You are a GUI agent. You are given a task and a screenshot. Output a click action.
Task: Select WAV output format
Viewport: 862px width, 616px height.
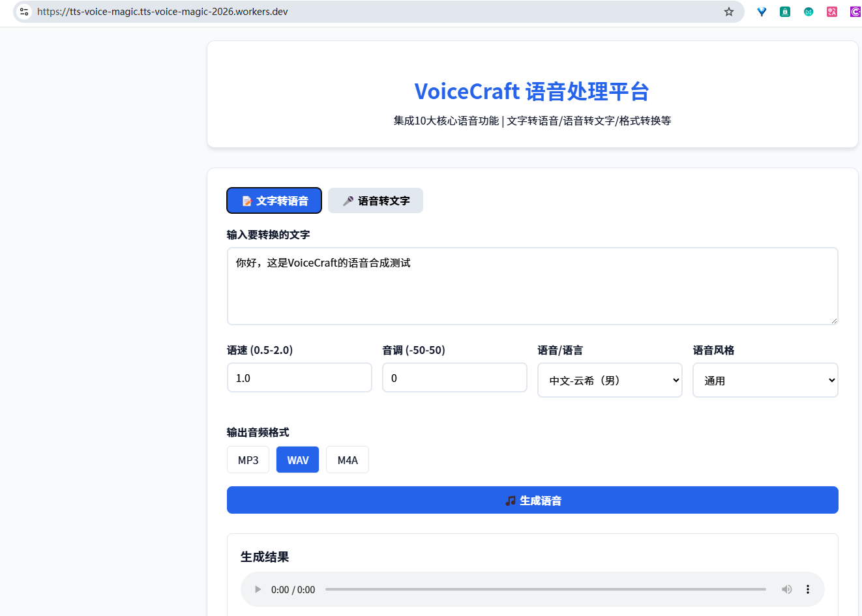[298, 460]
